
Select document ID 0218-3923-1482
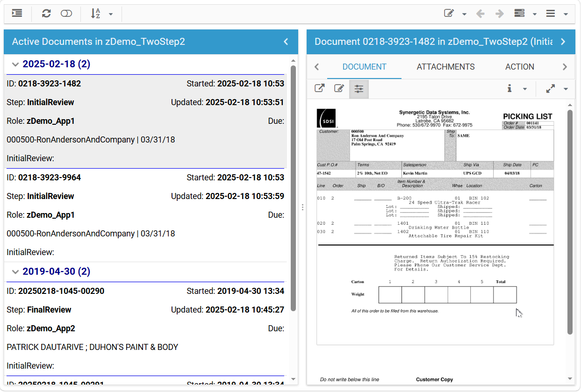(50, 84)
